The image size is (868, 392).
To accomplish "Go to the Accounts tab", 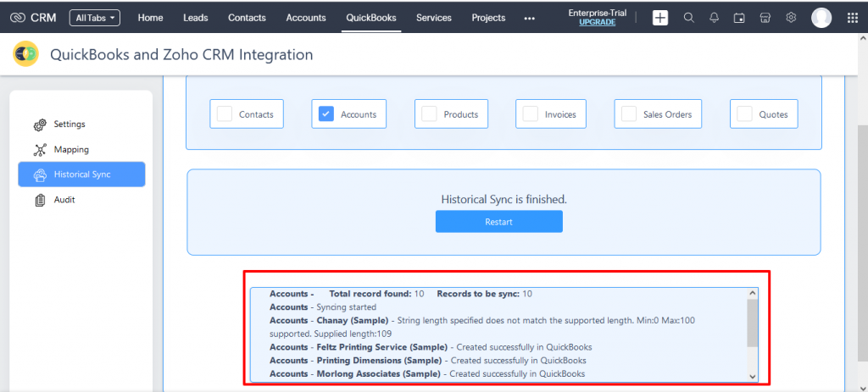I will 305,18.
